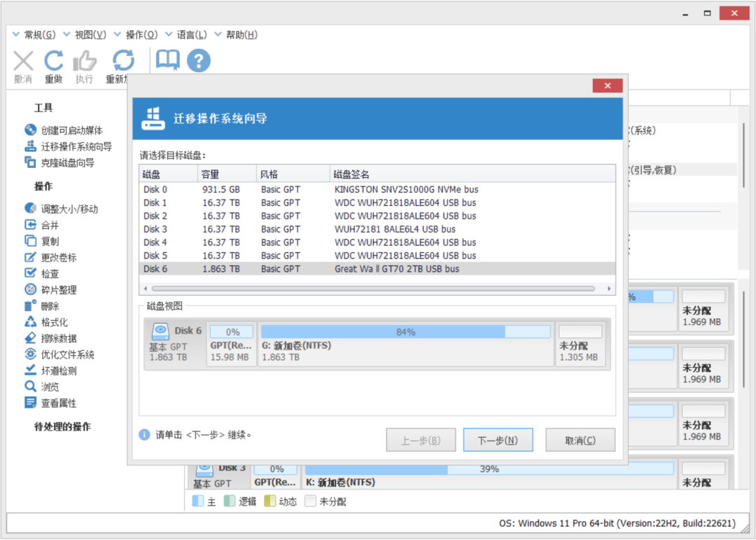756x540 pixels.
Task: Click the 重新加载 refresh icon
Action: (123, 61)
